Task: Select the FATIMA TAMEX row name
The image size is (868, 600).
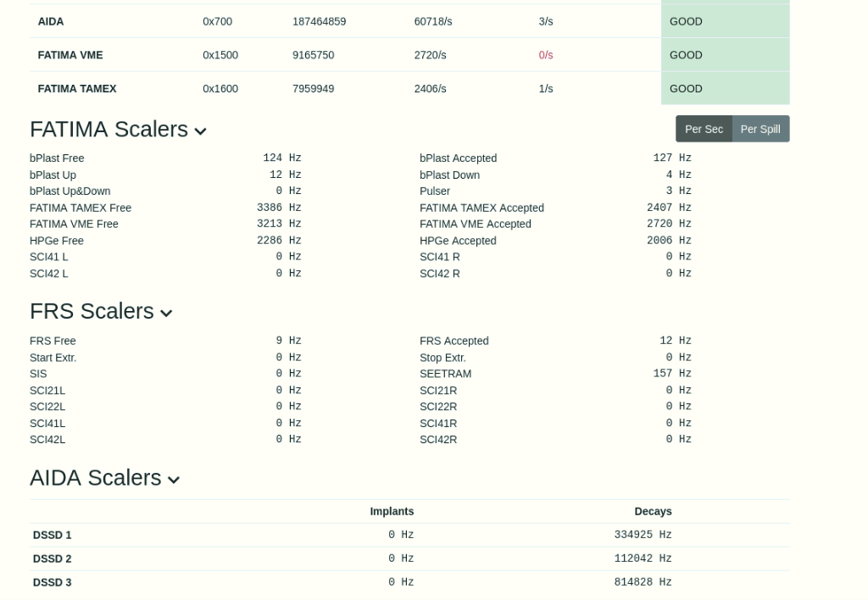Action: [x=77, y=89]
